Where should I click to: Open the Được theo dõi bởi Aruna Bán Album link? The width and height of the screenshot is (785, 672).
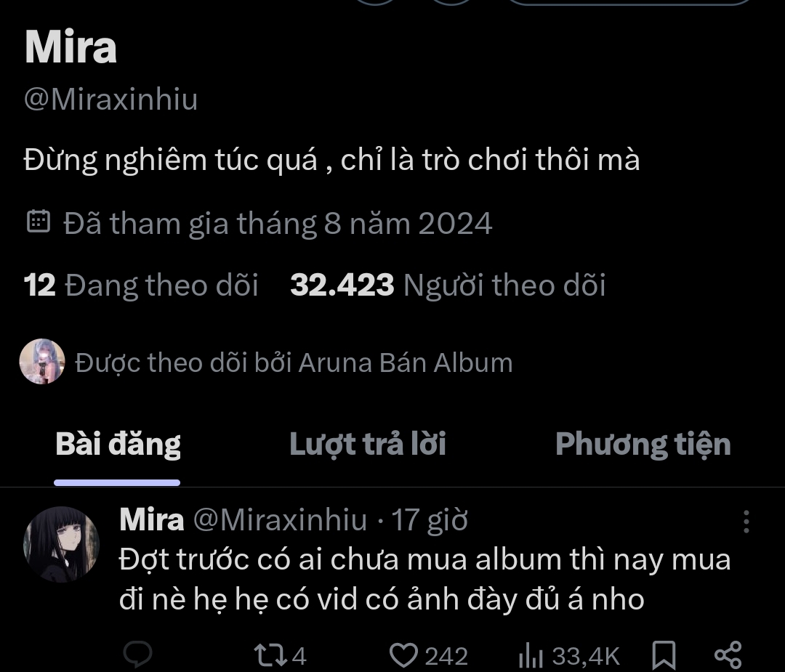[x=294, y=362]
